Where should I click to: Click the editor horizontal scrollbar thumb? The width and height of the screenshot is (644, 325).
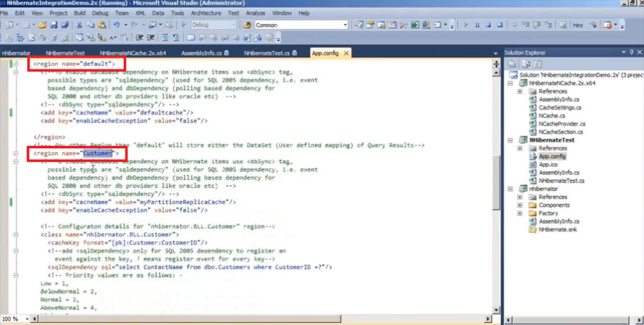tap(190, 319)
